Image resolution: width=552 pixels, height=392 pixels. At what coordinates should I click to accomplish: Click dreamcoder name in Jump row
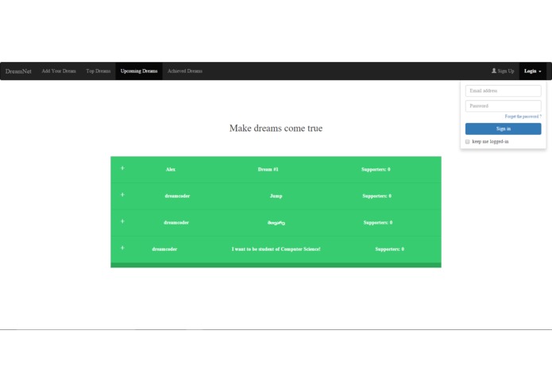[177, 196]
